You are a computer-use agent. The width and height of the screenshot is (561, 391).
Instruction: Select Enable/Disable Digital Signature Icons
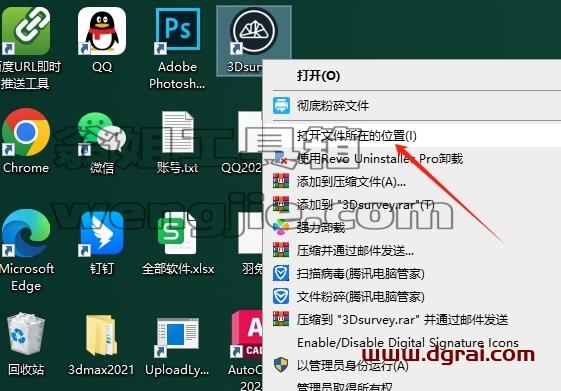tap(411, 342)
